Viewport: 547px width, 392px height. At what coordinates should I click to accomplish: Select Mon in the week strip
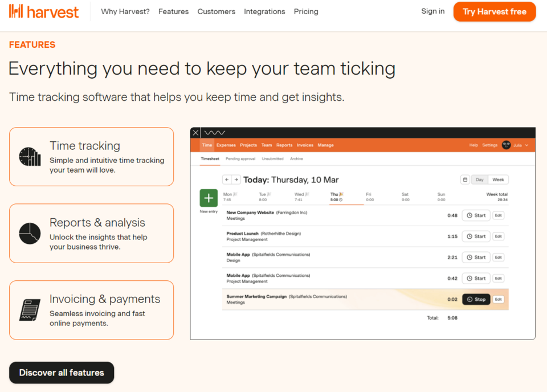[x=230, y=197]
